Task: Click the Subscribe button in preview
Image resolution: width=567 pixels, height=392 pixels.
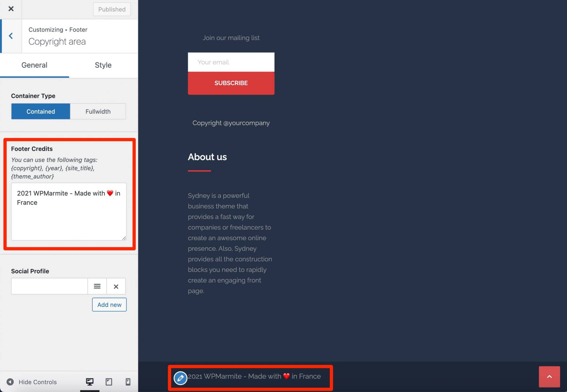Action: point(231,83)
